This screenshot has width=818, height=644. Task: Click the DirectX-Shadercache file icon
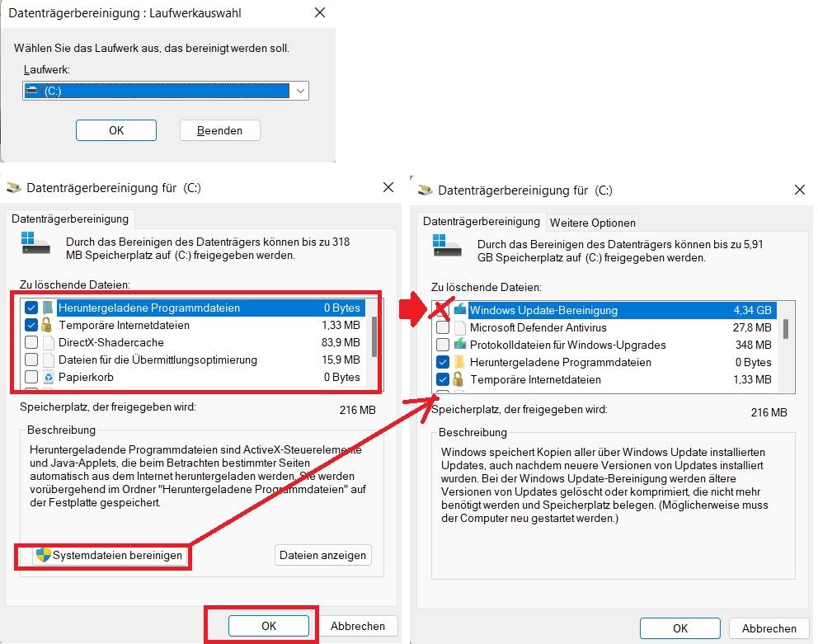pos(48,342)
